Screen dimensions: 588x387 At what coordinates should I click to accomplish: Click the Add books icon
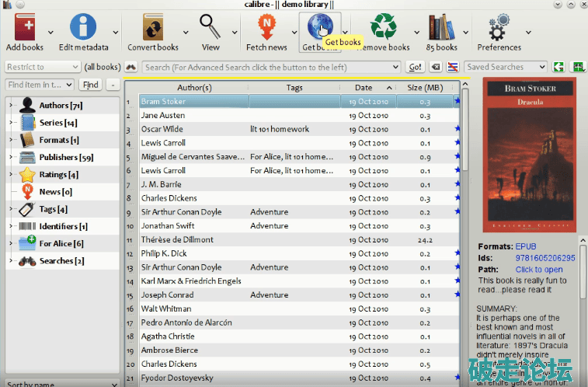tap(24, 27)
